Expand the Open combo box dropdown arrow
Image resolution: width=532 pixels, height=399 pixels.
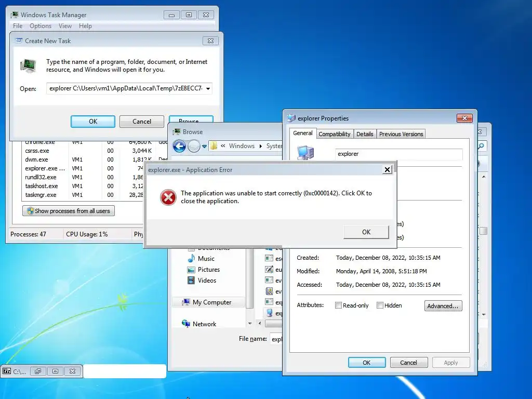pyautogui.click(x=208, y=88)
